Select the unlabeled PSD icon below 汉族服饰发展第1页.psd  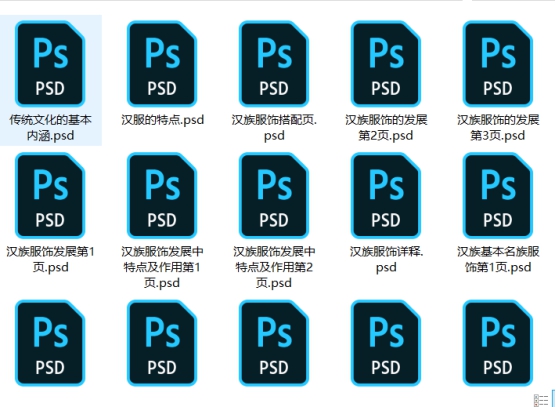(x=50, y=343)
